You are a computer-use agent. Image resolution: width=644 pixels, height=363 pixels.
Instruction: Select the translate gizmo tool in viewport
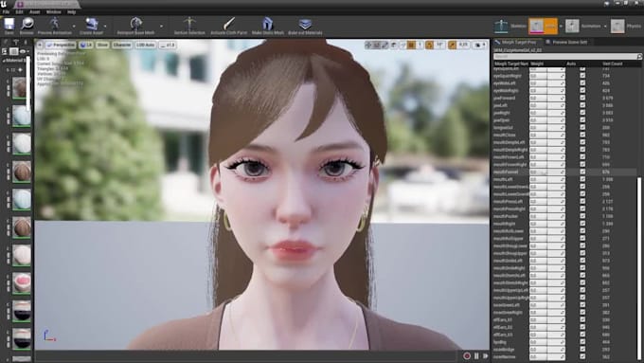tap(368, 45)
